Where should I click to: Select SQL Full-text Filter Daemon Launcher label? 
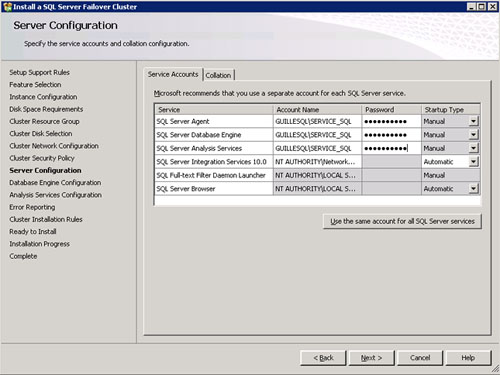[x=211, y=175]
